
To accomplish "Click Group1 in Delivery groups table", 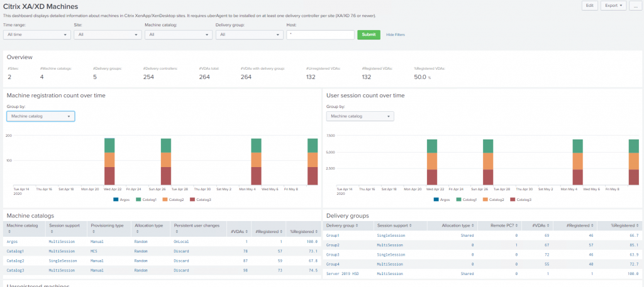I will (x=333, y=236).
